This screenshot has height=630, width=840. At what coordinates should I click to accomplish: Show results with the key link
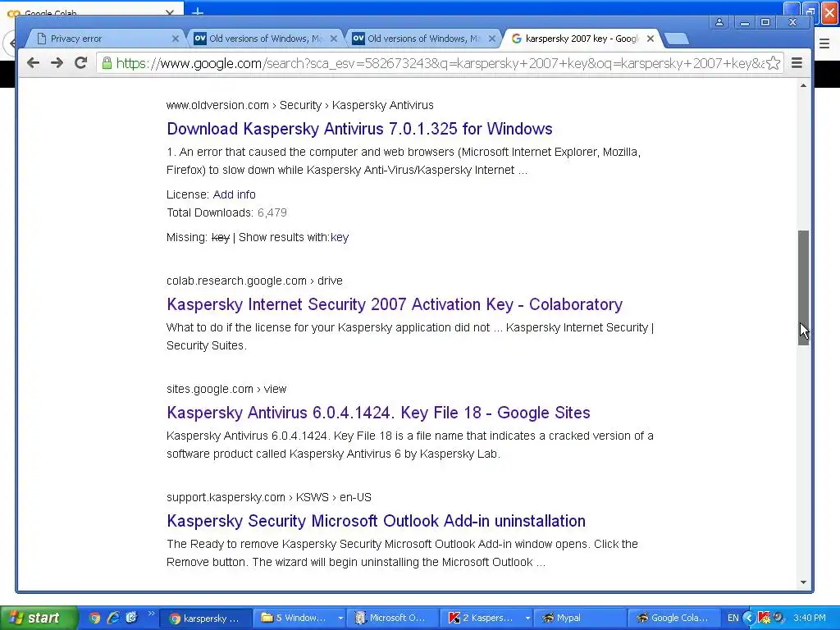click(340, 237)
